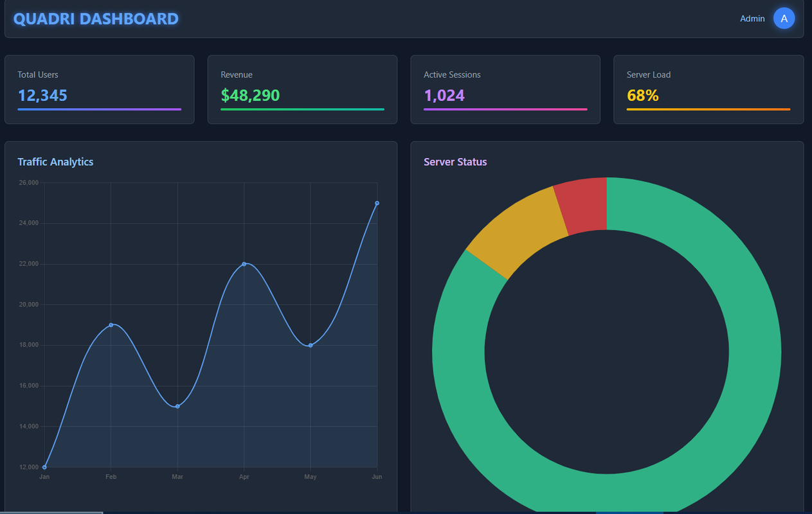Click the horizontal scrollbar thumb at page bottom
The image size is (812, 514).
click(51, 512)
